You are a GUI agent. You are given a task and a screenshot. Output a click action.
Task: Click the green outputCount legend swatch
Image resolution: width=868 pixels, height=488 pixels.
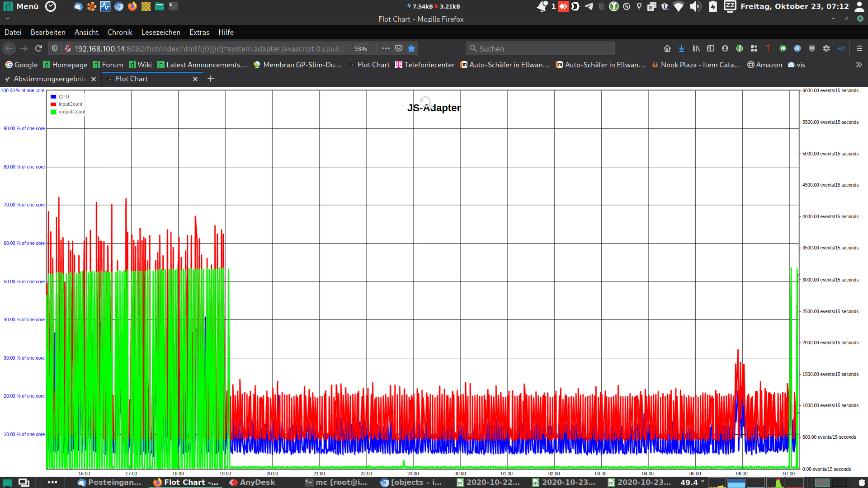click(x=53, y=112)
